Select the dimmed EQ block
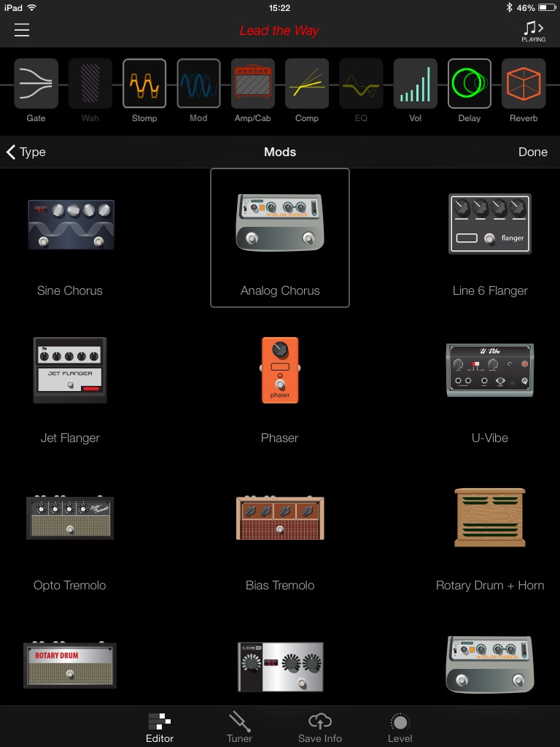 pyautogui.click(x=361, y=84)
